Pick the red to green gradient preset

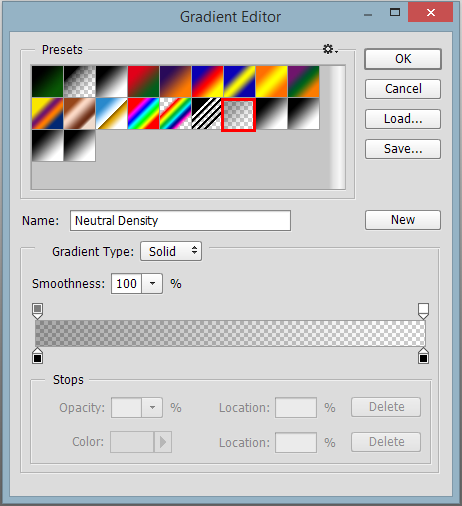click(x=143, y=82)
